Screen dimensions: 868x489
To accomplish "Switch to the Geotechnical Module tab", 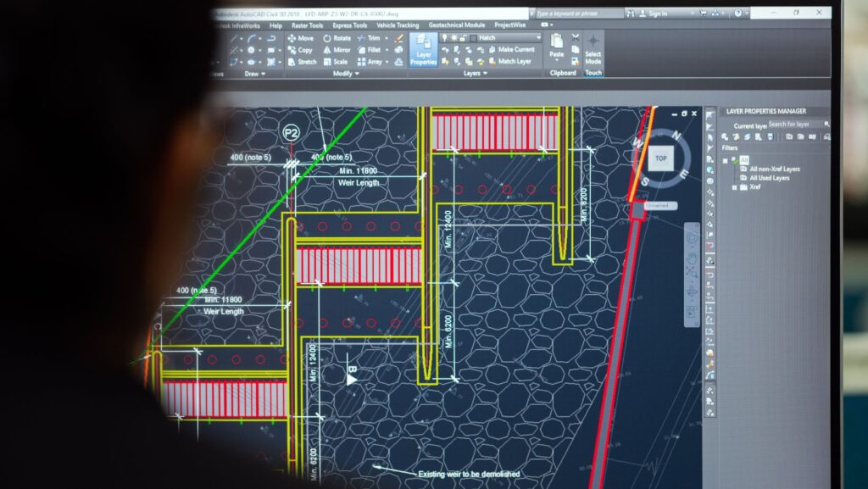I will pos(457,25).
